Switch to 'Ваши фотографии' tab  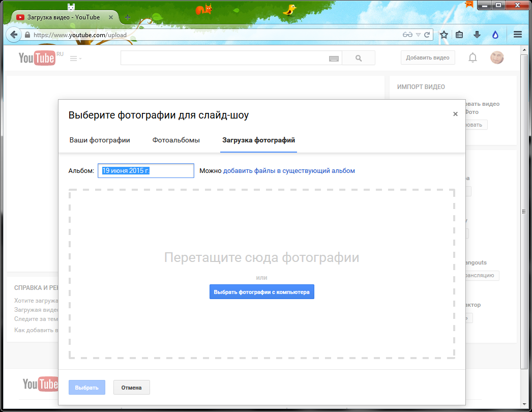pos(100,140)
